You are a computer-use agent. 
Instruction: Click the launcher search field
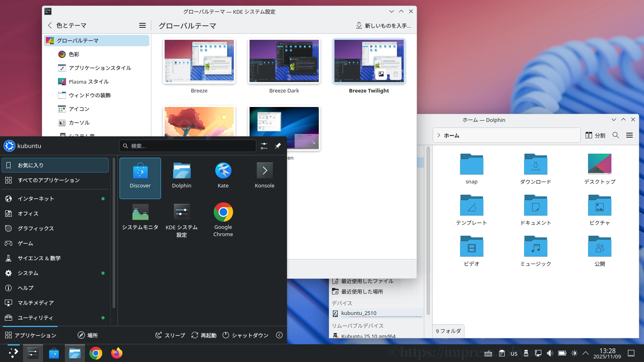188,146
